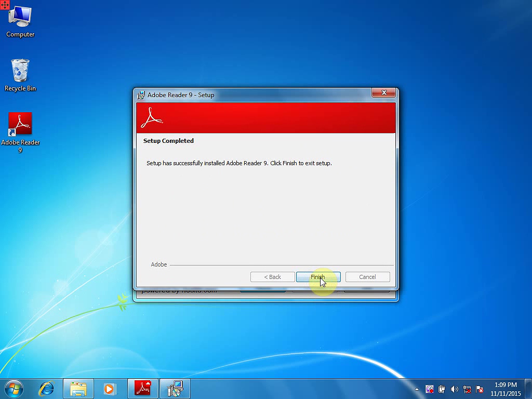Open the Windows Start menu orb
The width and height of the screenshot is (532, 399).
point(14,389)
